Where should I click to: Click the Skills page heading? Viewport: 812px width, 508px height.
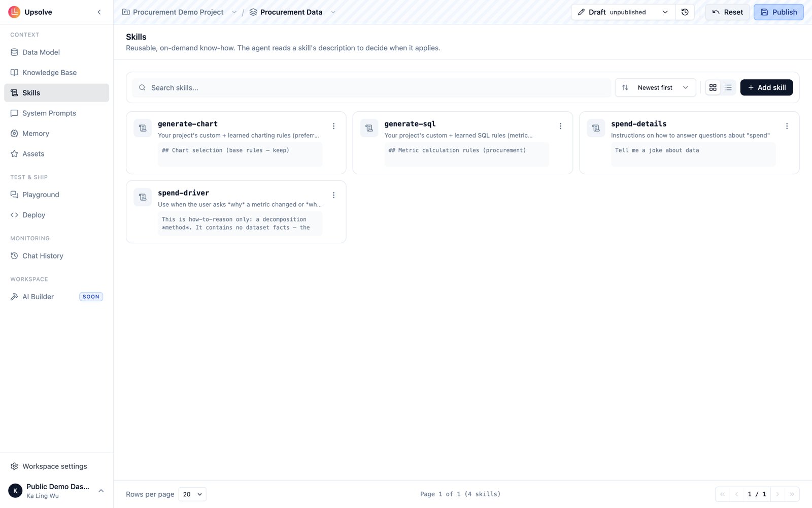pyautogui.click(x=136, y=37)
